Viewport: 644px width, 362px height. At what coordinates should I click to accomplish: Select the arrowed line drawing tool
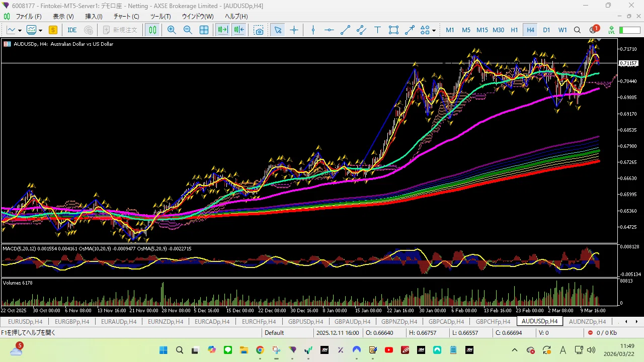(x=410, y=30)
